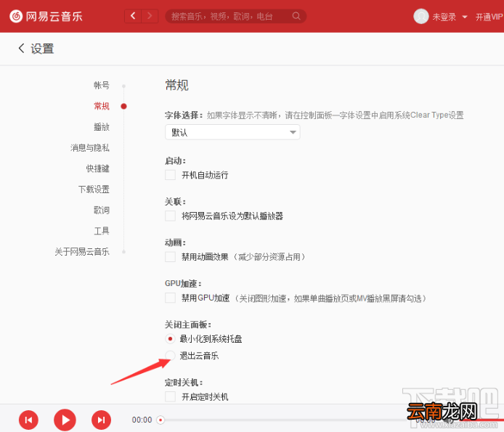This screenshot has height=432, width=504.
Task: Click the 设置 page title
Action: 42,49
